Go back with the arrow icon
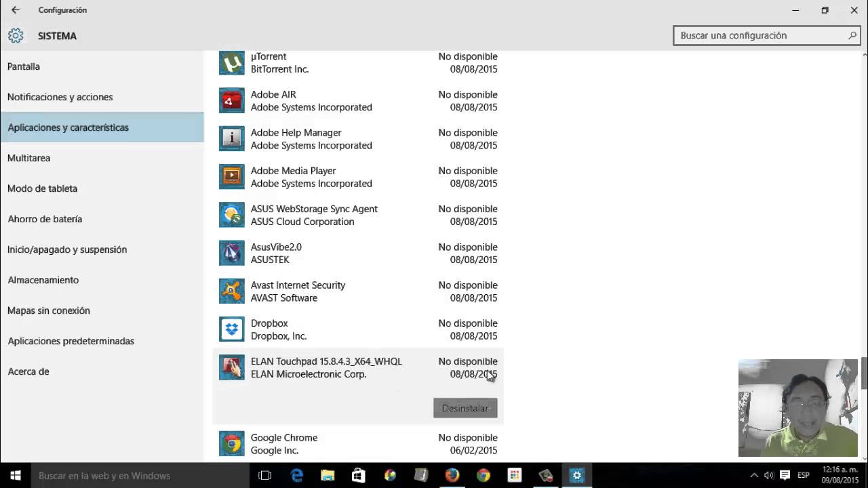The width and height of the screenshot is (868, 488). tap(16, 10)
